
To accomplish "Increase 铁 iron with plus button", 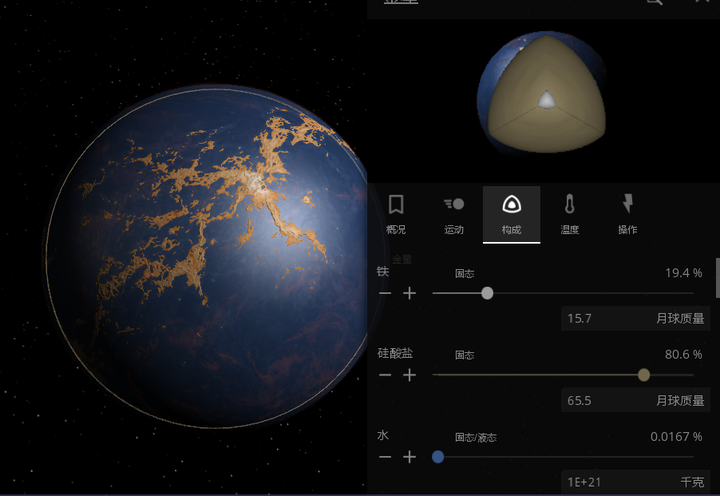I will [409, 293].
